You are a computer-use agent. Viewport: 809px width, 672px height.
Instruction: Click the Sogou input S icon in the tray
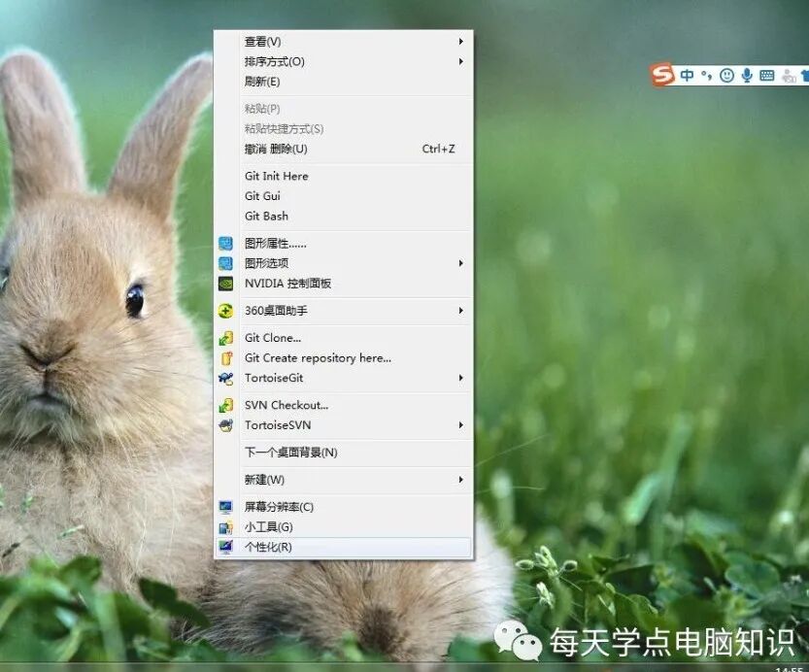tap(662, 76)
